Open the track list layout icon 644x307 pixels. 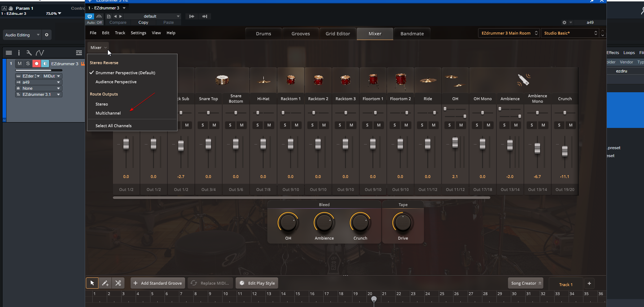[79, 53]
